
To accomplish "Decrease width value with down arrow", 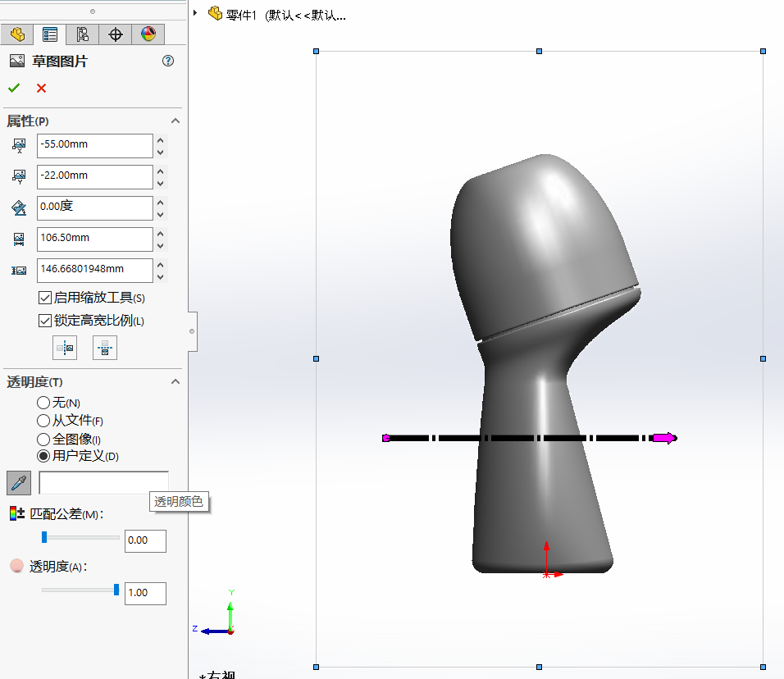I will (x=161, y=245).
